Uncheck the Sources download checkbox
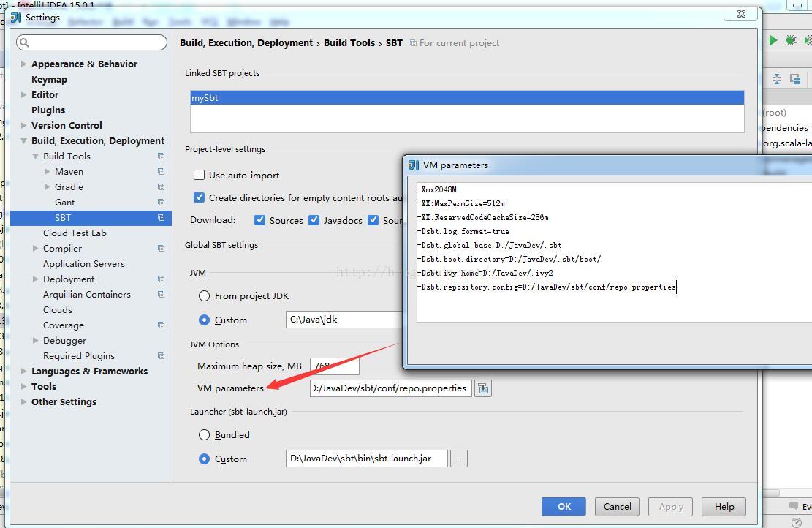This screenshot has height=528, width=812. click(260, 220)
